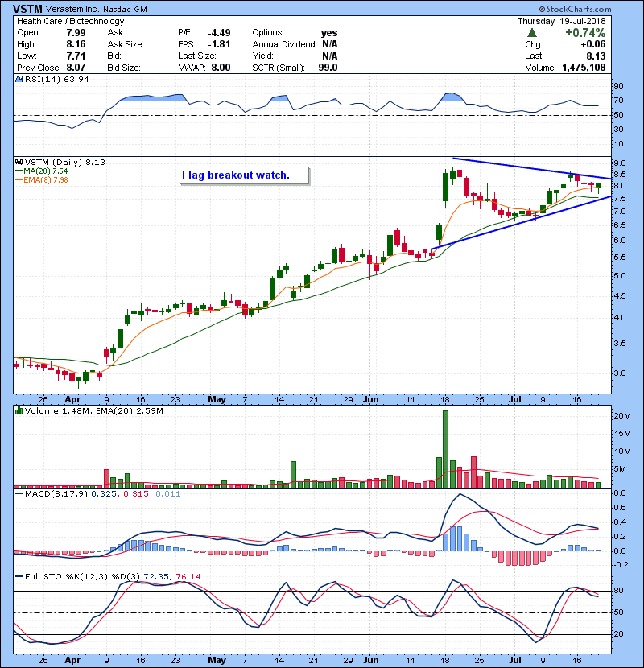Click the MACD histogram value 0.011

coord(168,494)
